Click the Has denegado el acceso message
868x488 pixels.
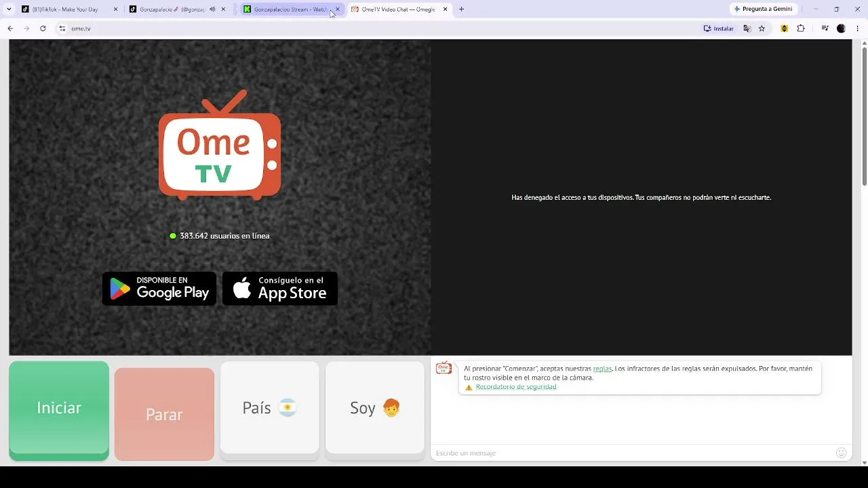[x=641, y=197]
